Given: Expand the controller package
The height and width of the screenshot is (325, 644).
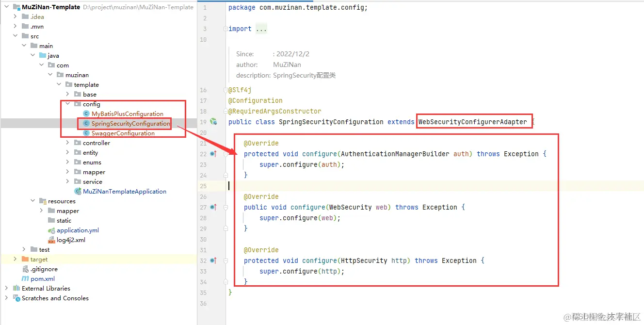Looking at the screenshot, I should [x=68, y=143].
